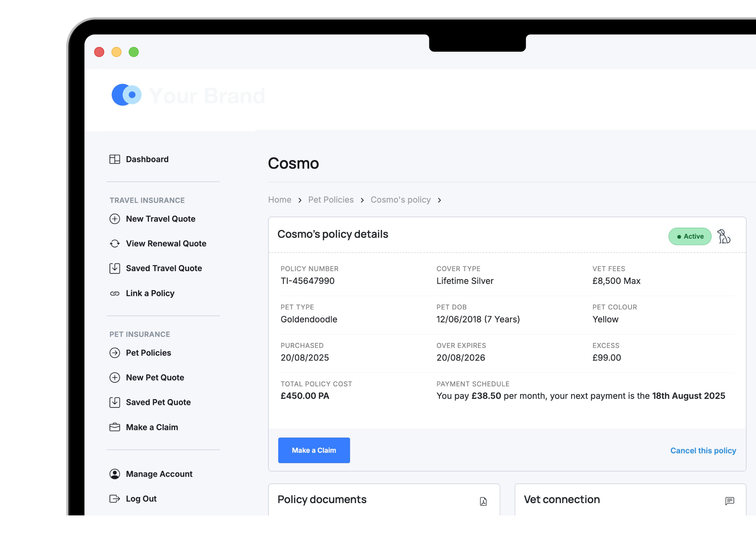The image size is (756, 538).
Task: Click the Make a Claim briefcase icon
Action: [x=115, y=427]
